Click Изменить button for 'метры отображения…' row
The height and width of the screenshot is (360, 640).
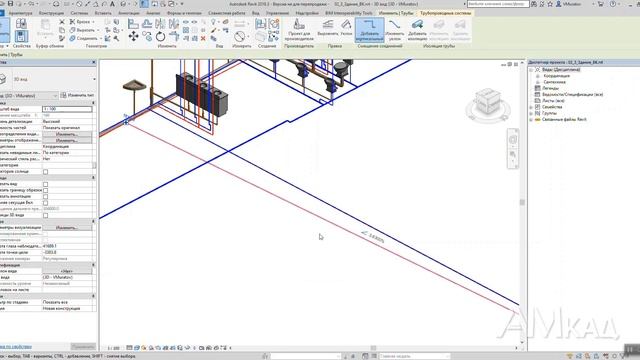[67, 140]
